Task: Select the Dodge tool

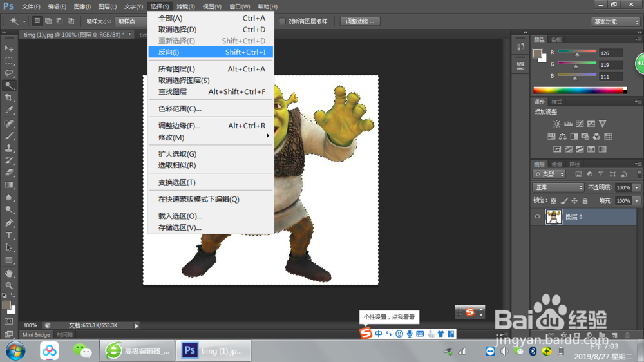Action: pyautogui.click(x=8, y=209)
